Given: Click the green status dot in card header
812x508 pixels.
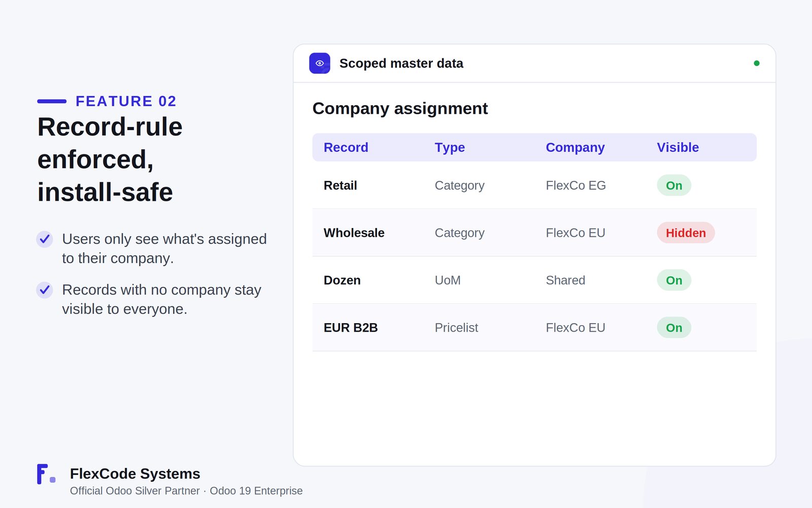Looking at the screenshot, I should pos(757,63).
